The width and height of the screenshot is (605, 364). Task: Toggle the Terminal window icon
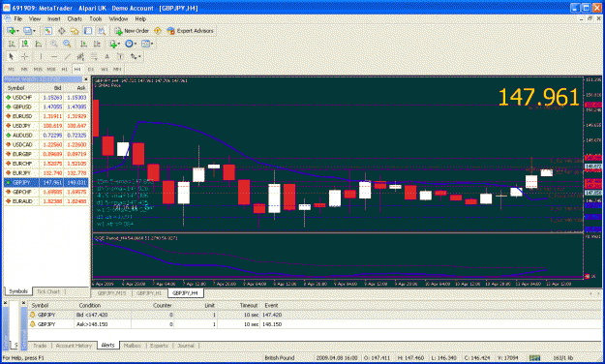(88, 31)
